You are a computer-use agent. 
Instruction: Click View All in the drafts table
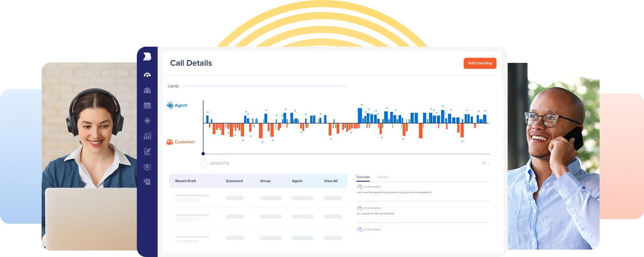[x=331, y=181]
